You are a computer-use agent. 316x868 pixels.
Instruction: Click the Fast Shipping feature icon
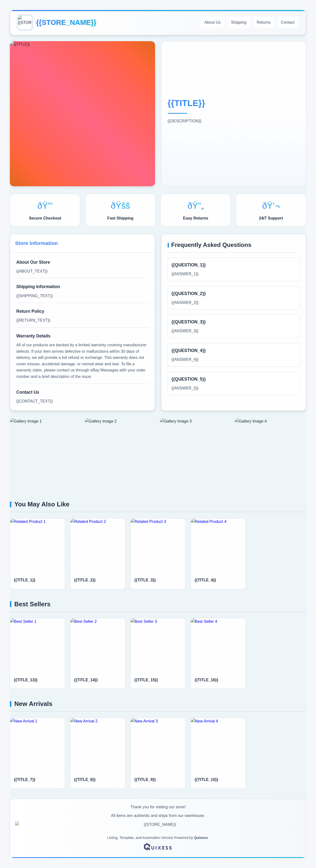click(x=120, y=205)
